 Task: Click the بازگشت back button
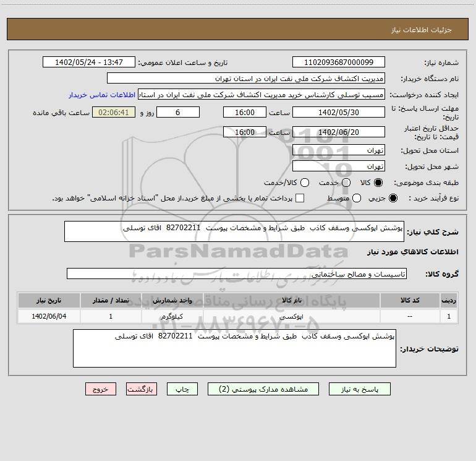click(142, 389)
